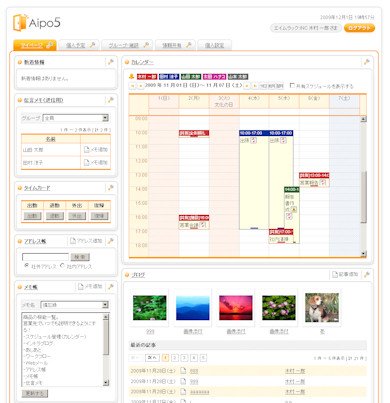The height and width of the screenshot is (403, 390).
Task: Click the calendar scrollbar down arrow
Action: point(363,253)
